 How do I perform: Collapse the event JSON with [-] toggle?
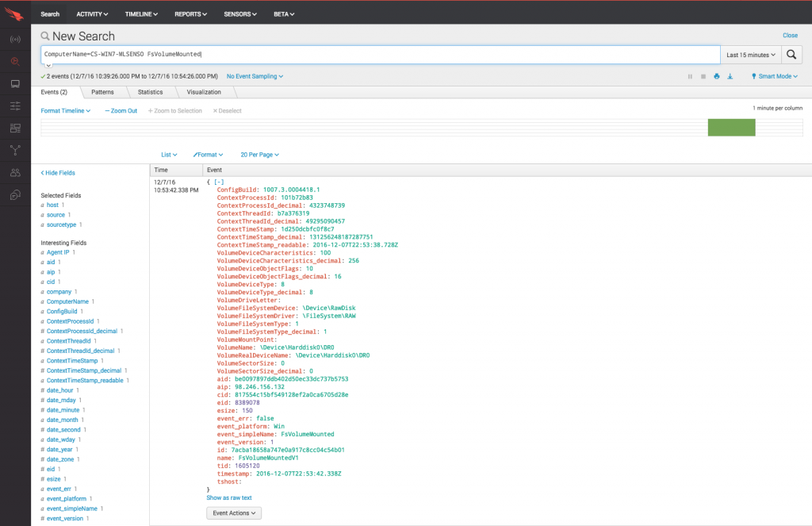[219, 182]
